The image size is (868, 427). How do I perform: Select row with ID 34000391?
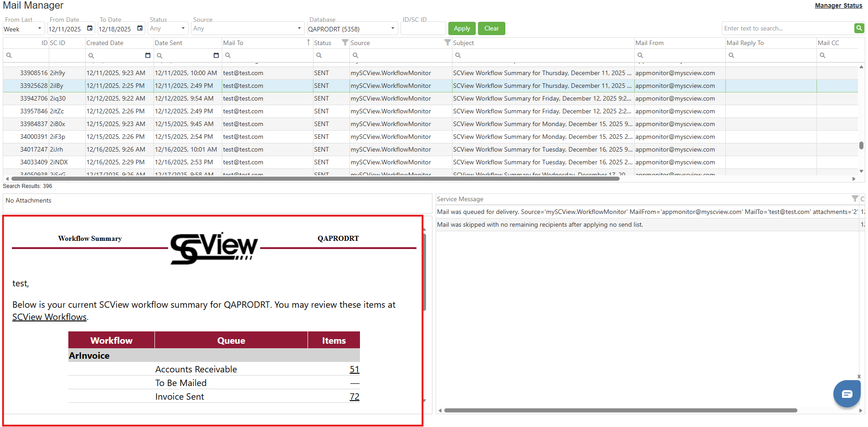point(431,137)
